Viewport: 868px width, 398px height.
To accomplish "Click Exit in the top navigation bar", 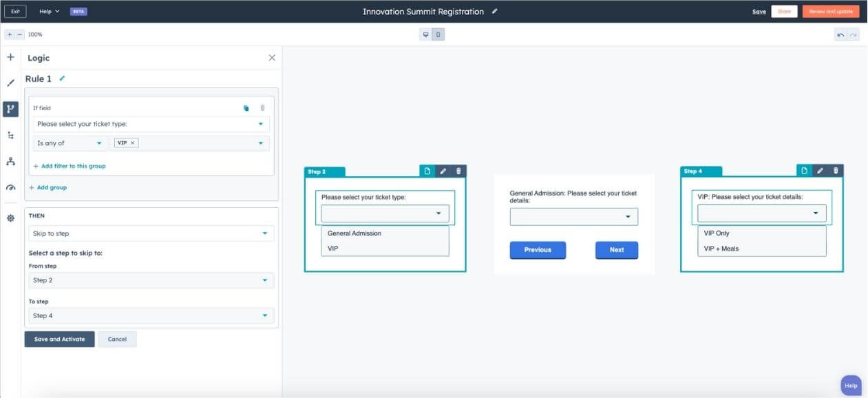I will pyautogui.click(x=14, y=11).
